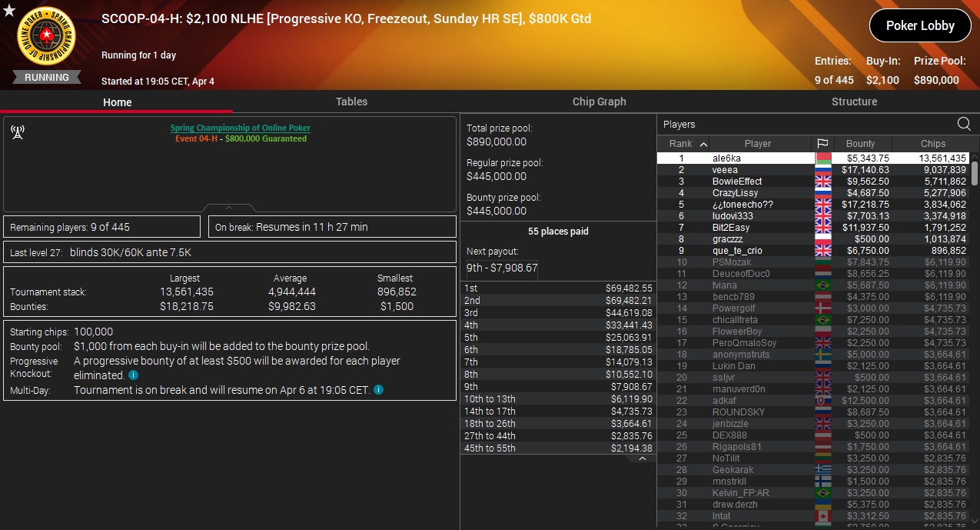Click the flag beside Bit2Easy

pos(822,228)
